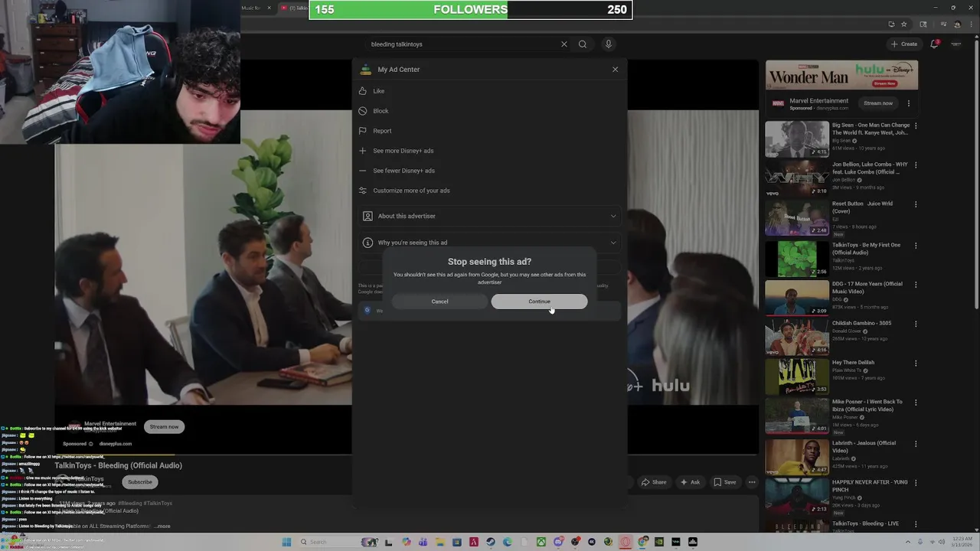Open HAPPILY NEVER AFTER YUNG PINCH title
This screenshot has height=551, width=980.
pyautogui.click(x=868, y=486)
